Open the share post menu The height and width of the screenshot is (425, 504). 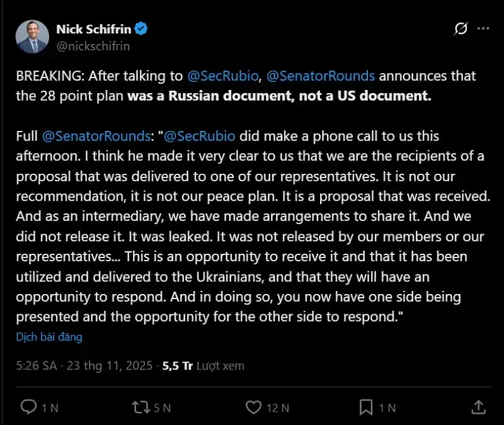tap(478, 407)
